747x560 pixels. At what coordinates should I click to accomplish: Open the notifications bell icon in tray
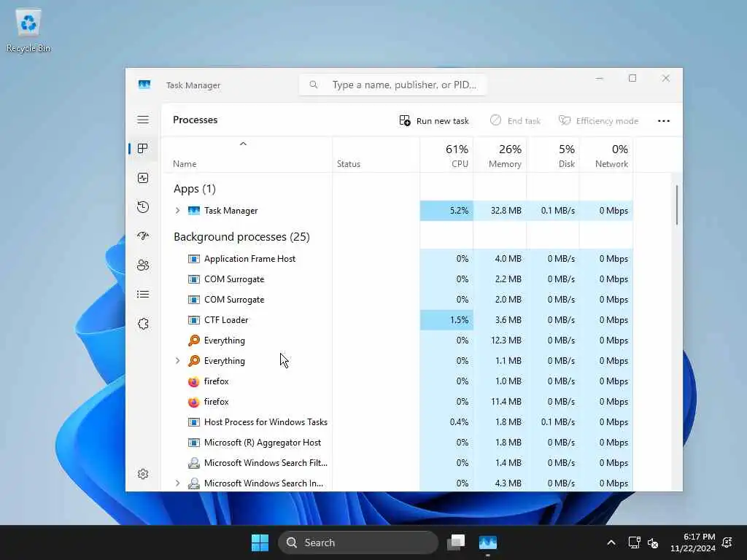727,542
